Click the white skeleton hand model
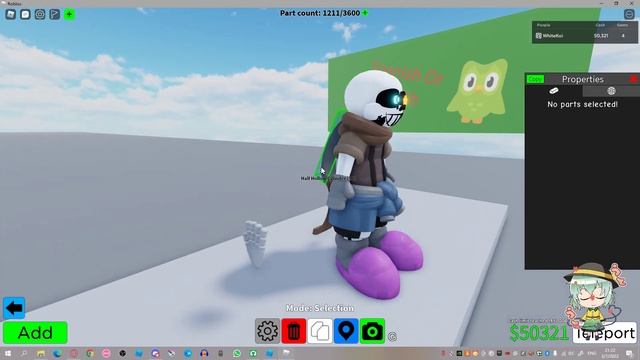The image size is (640, 360). click(256, 244)
